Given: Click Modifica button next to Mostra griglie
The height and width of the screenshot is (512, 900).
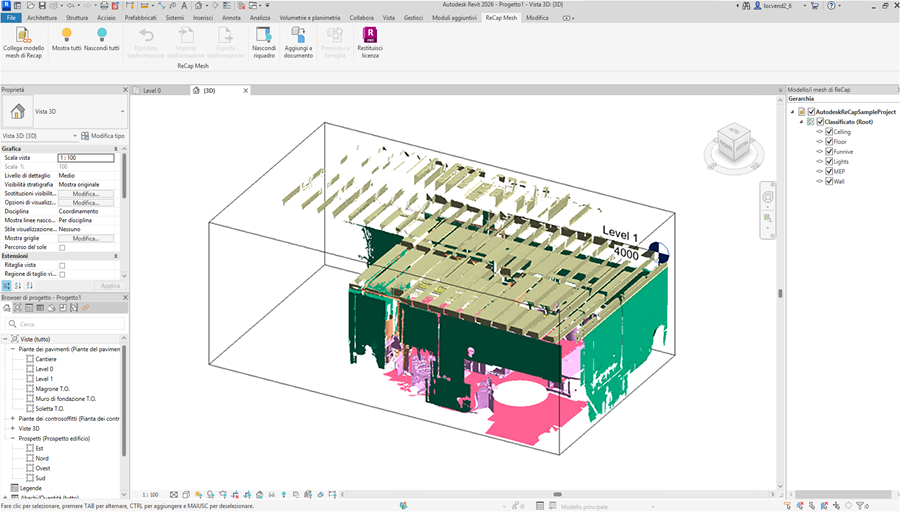Looking at the screenshot, I should coord(85,238).
